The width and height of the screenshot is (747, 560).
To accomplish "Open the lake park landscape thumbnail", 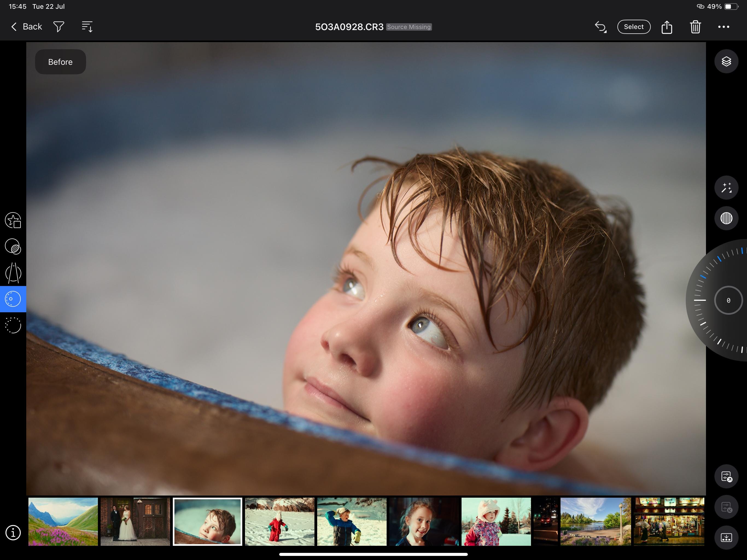I will 596,521.
